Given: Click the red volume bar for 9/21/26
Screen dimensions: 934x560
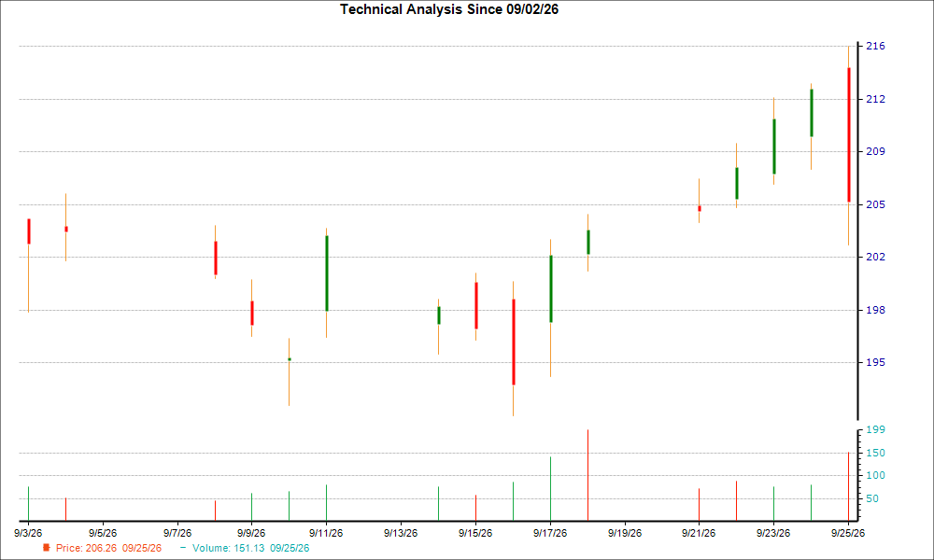Looking at the screenshot, I should pos(699,505).
